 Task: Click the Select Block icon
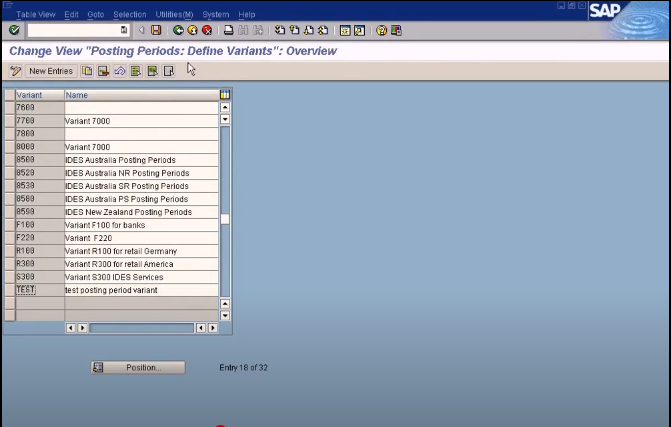click(152, 71)
